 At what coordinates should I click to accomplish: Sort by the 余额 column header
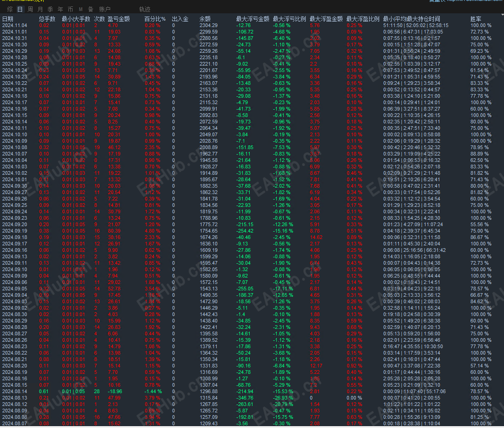[x=205, y=19]
